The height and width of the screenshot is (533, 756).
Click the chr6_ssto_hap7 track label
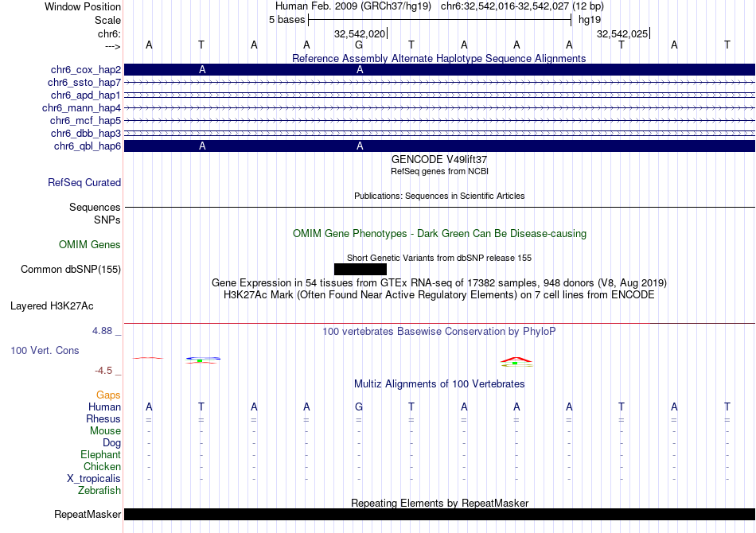[x=84, y=83]
